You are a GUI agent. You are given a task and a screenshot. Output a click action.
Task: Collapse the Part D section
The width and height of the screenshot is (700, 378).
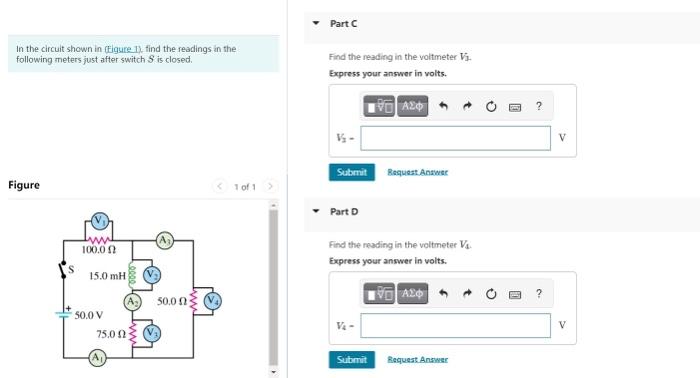[316, 211]
